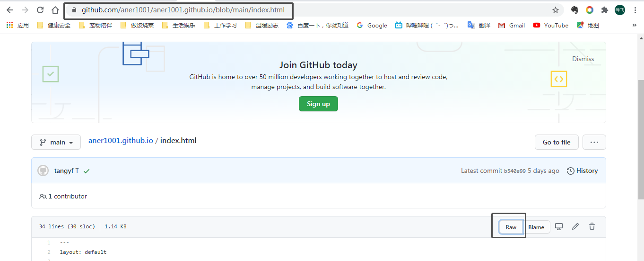Open file in GitHub Desktop icon
Screen dimensions: 644x261
tap(559, 226)
